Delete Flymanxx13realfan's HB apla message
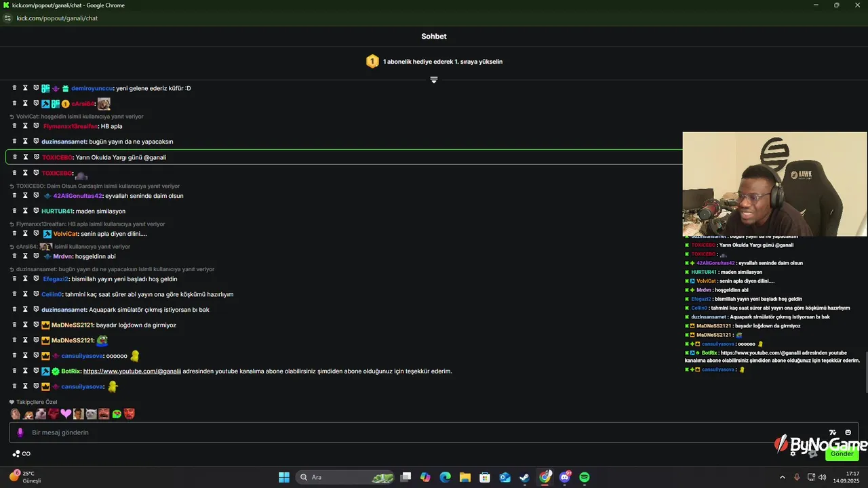Image resolution: width=868 pixels, height=488 pixels. (14, 126)
